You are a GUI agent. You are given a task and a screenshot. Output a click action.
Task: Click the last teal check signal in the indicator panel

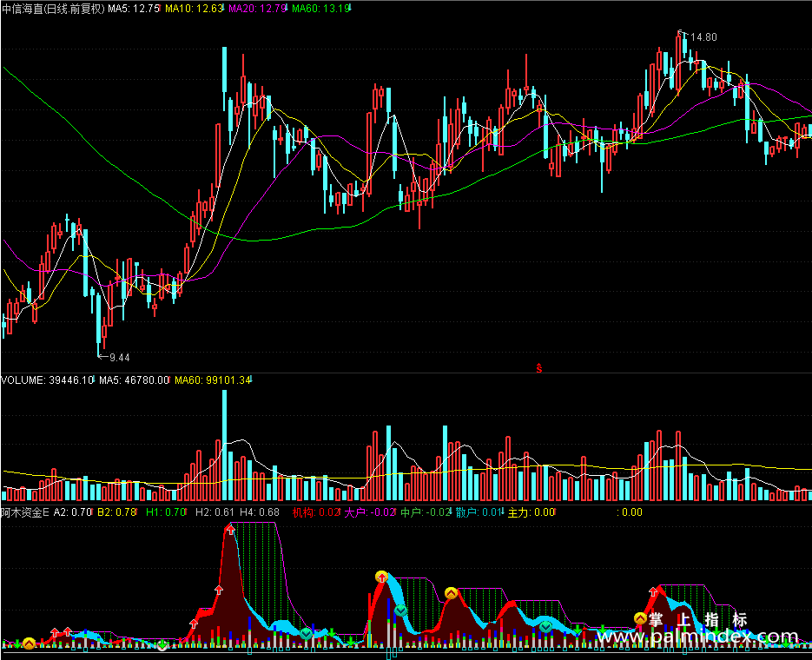tap(546, 627)
